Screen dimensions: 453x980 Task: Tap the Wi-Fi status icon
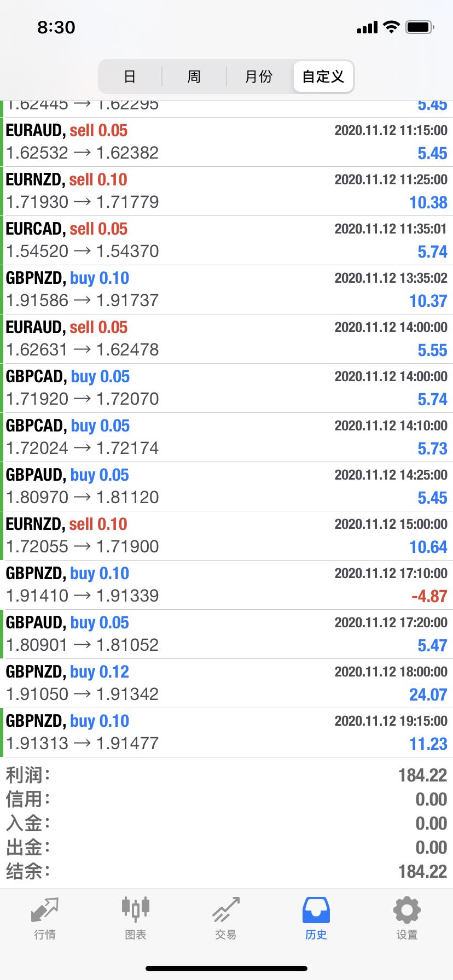click(391, 27)
